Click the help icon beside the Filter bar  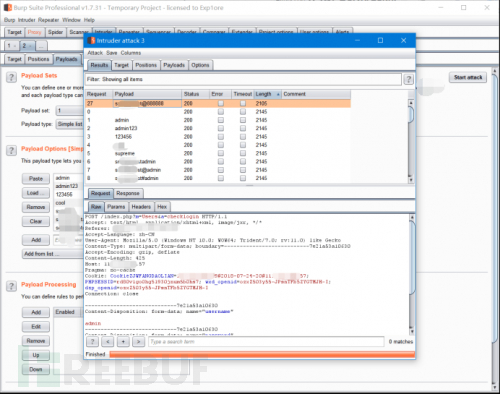click(408, 79)
